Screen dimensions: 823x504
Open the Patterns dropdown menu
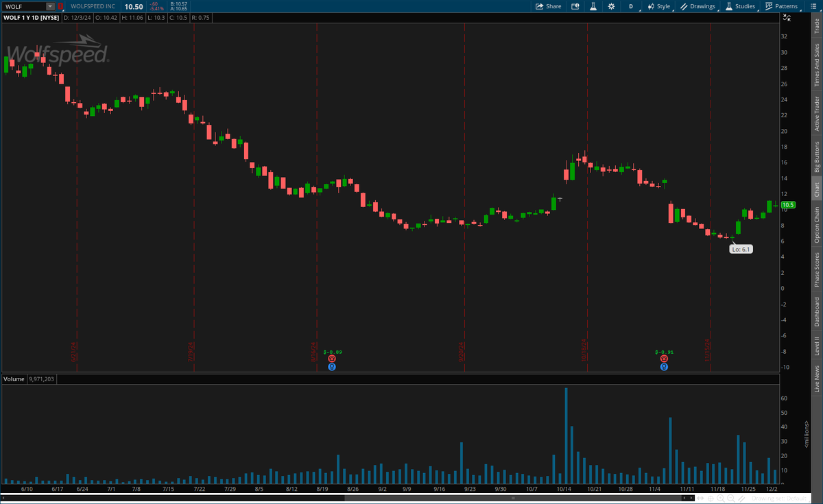click(x=782, y=6)
